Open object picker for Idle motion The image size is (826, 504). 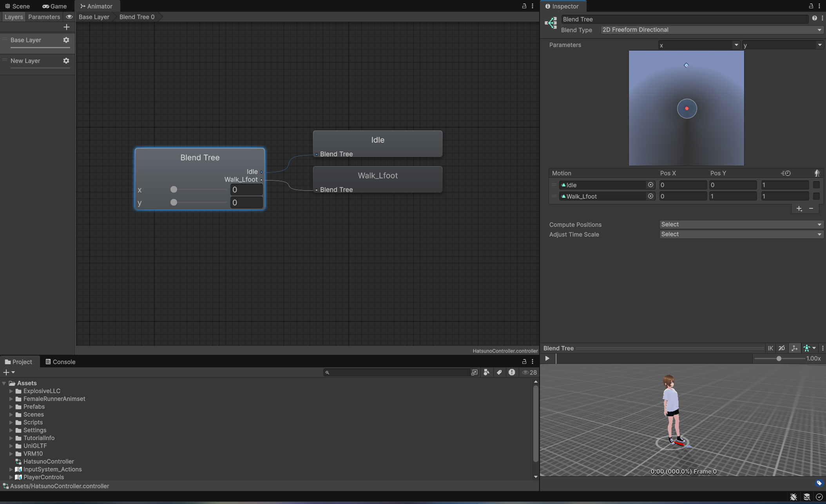650,185
